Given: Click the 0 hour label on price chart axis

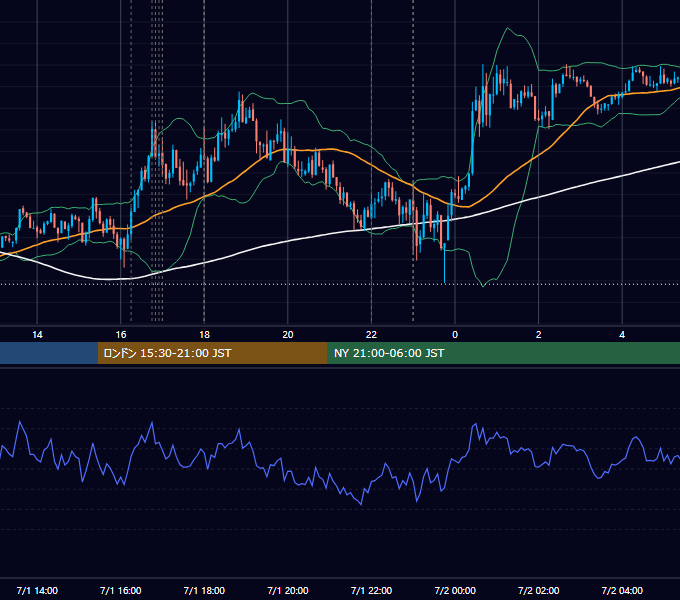Looking at the screenshot, I should tap(455, 335).
